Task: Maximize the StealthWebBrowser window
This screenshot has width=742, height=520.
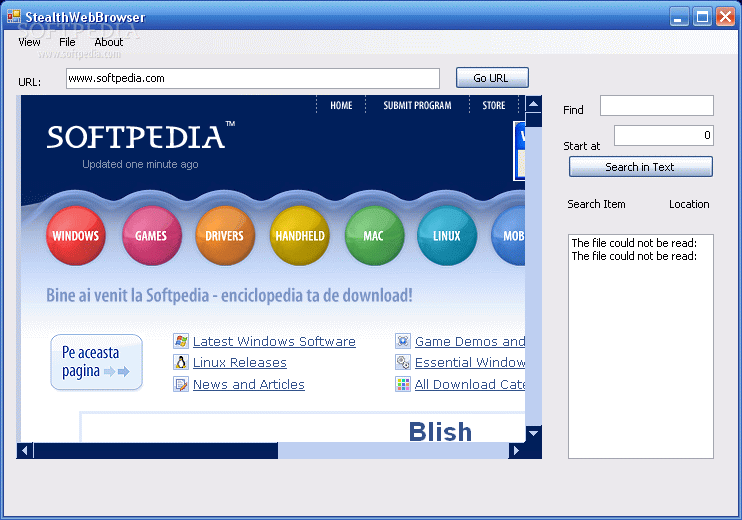Action: pos(702,17)
